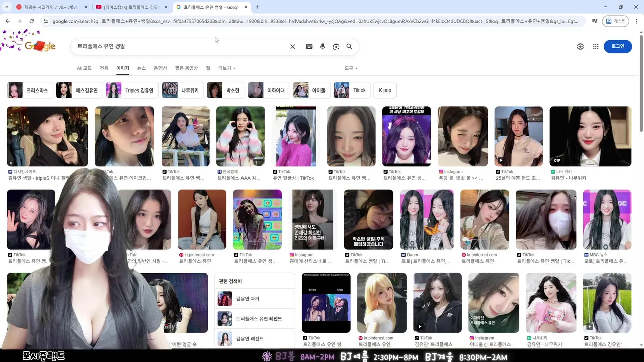Filter by the 에스김유연 chip
Screen dimensions: 644x362
tap(79, 90)
